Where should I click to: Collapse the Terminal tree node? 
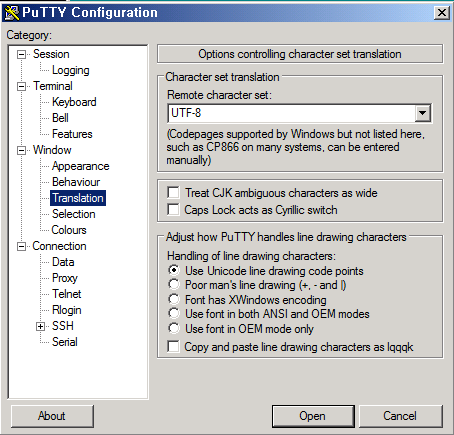click(x=21, y=86)
